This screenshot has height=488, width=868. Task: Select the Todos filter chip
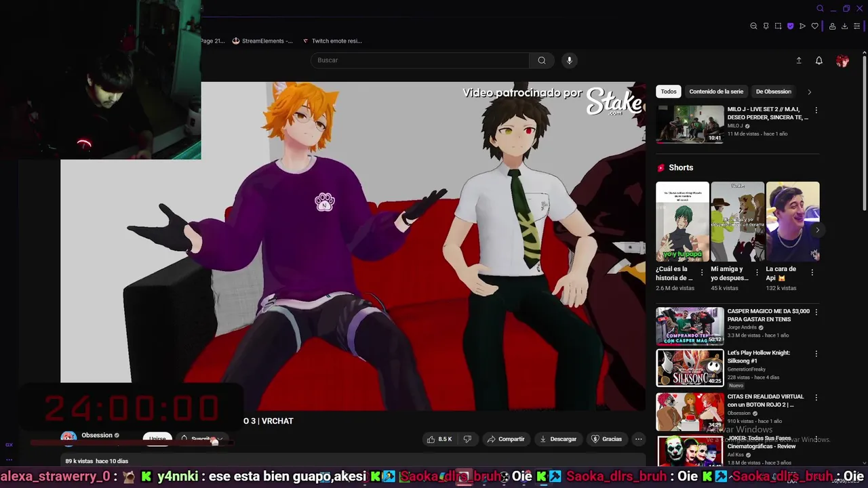pyautogui.click(x=669, y=91)
